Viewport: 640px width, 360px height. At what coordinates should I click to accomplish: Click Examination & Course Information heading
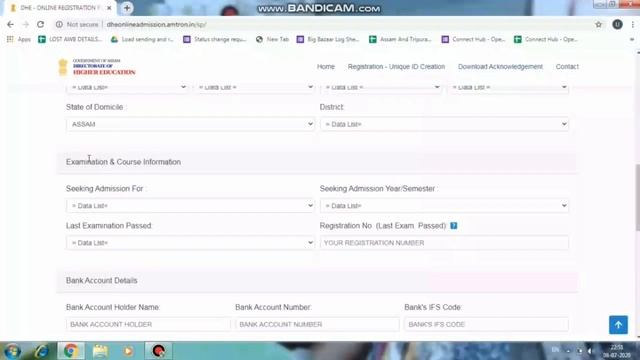click(x=123, y=162)
